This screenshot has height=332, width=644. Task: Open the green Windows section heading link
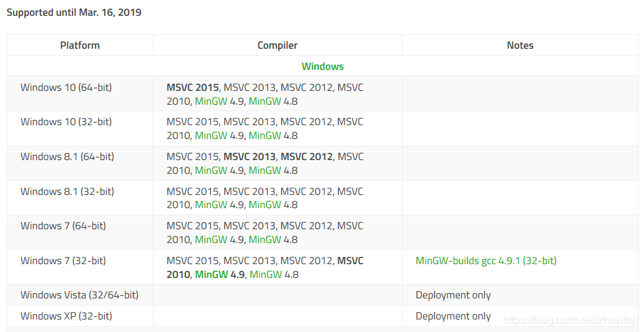(x=322, y=67)
